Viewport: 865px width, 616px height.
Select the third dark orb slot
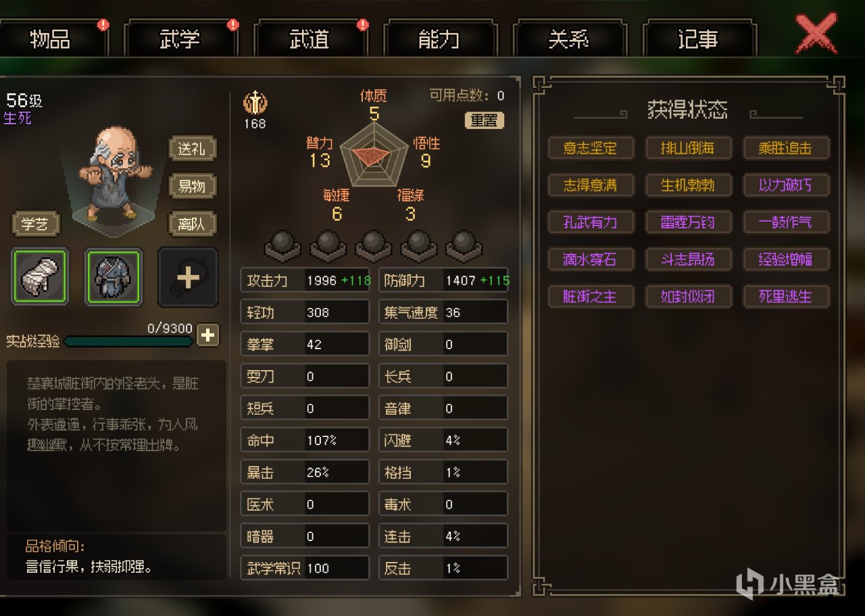(x=373, y=245)
